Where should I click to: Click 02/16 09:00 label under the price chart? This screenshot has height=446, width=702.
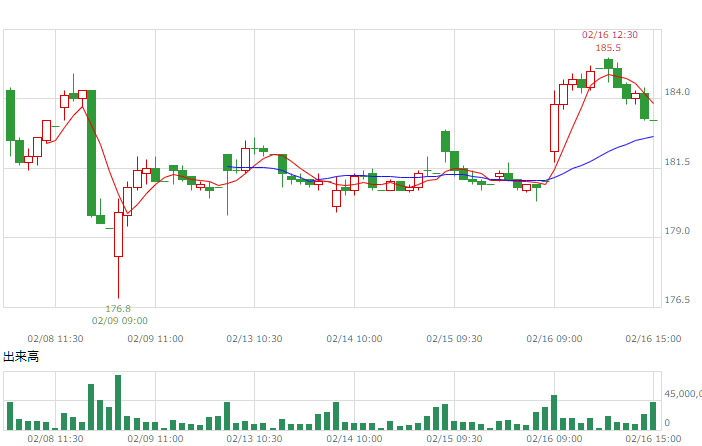554,339
